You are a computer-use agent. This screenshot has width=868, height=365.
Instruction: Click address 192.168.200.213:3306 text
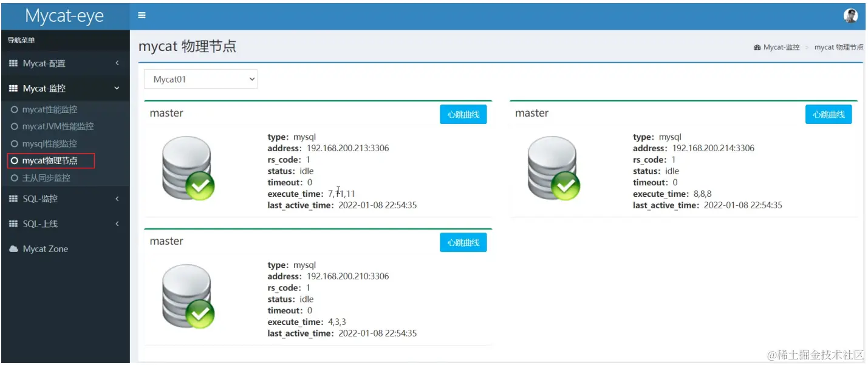coord(347,148)
